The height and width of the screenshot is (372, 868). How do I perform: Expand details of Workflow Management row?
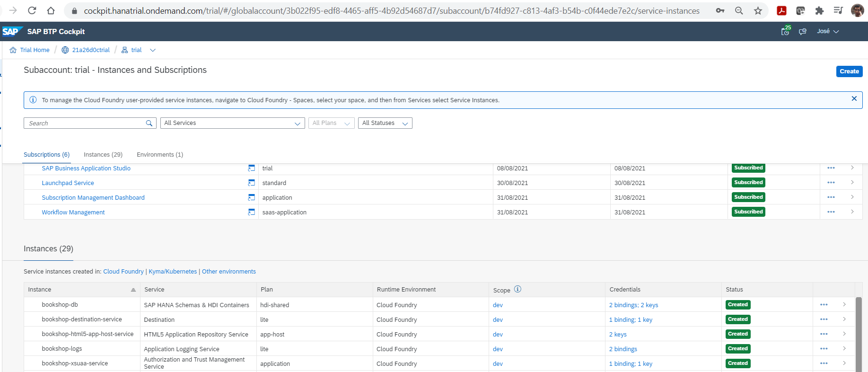(x=852, y=212)
